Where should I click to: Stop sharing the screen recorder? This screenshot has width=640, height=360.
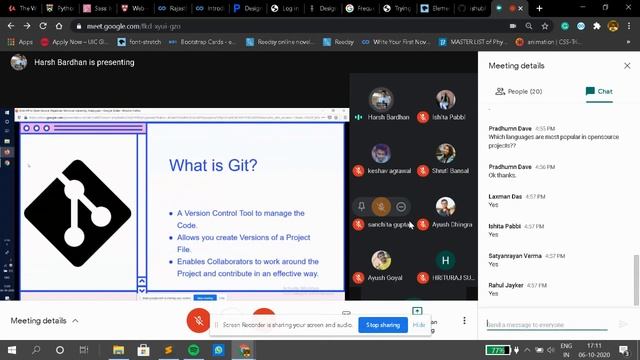coord(383,325)
